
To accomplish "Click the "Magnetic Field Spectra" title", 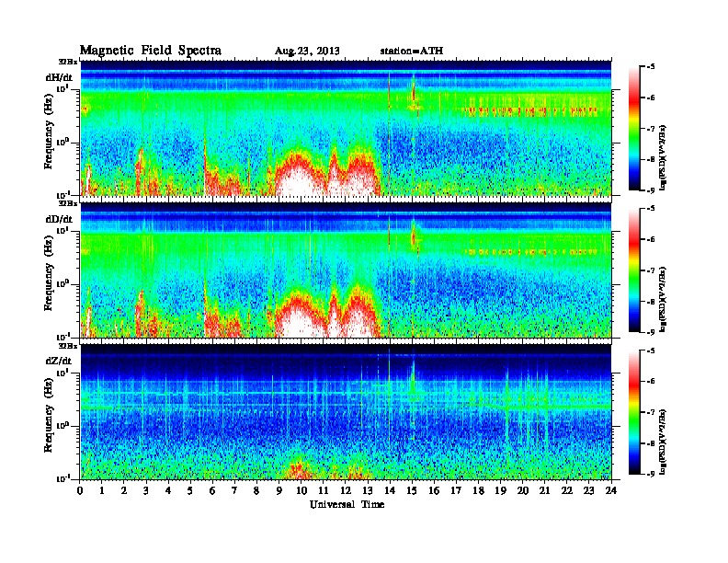I will pos(150,51).
